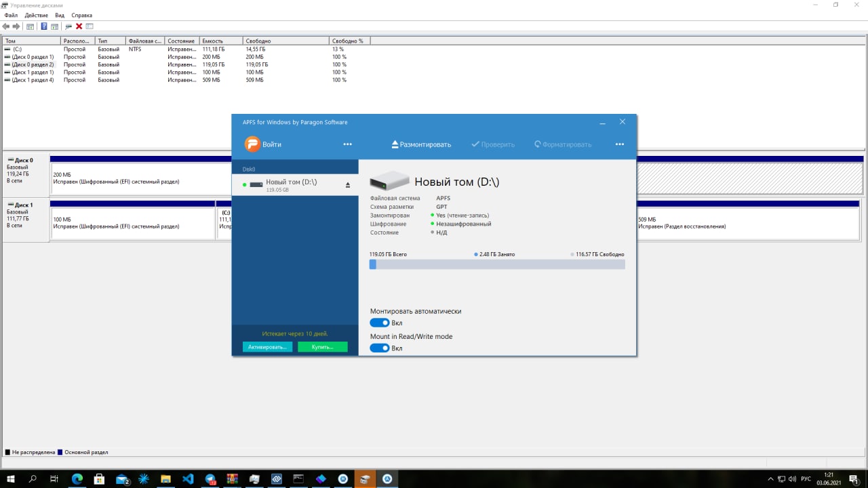Select (Диск 1 раздел 4) volume row
The image size is (868, 488).
[x=186, y=80]
